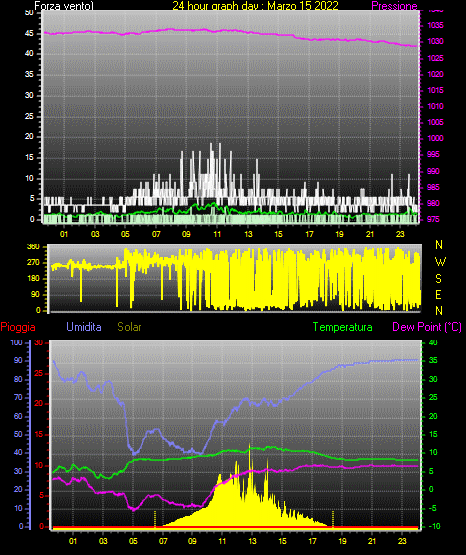Viewport: 466px width, 555px height.
Task: Click the green 'Temperatura' legend label
Action: coord(342,327)
